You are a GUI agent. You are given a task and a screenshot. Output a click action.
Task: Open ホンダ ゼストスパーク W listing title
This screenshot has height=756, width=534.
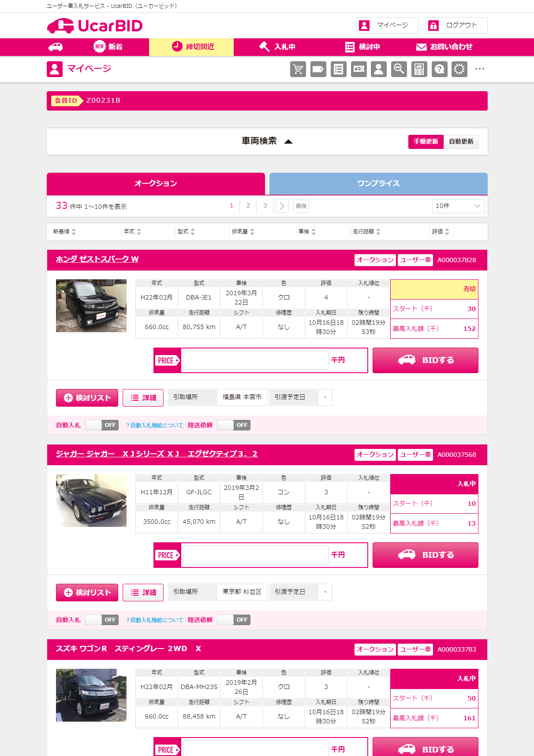[x=97, y=259]
